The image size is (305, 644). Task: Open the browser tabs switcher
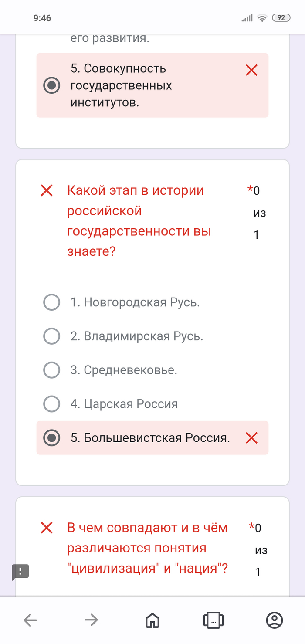pyautogui.click(x=213, y=620)
